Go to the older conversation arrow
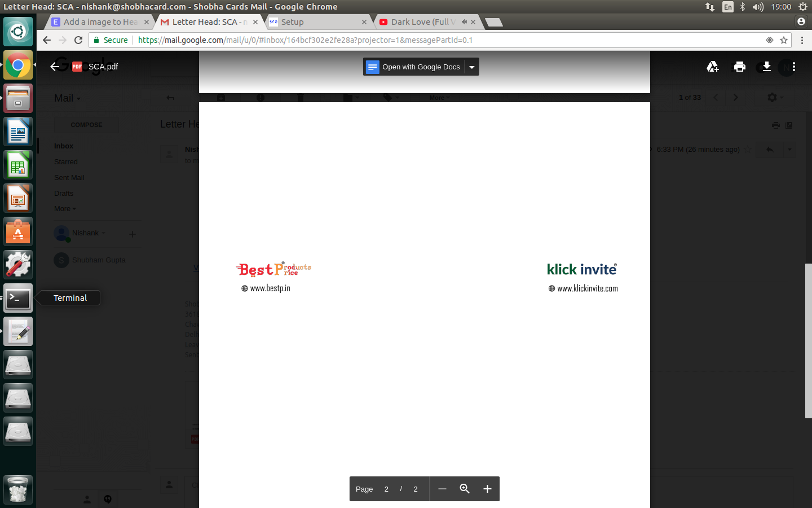 pyautogui.click(x=735, y=98)
